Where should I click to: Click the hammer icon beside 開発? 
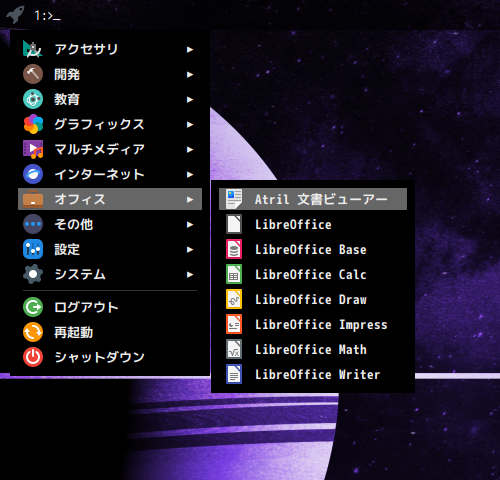coord(33,74)
